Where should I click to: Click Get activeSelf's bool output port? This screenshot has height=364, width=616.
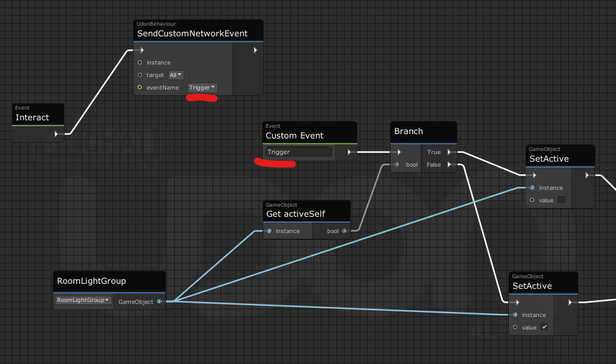point(344,231)
